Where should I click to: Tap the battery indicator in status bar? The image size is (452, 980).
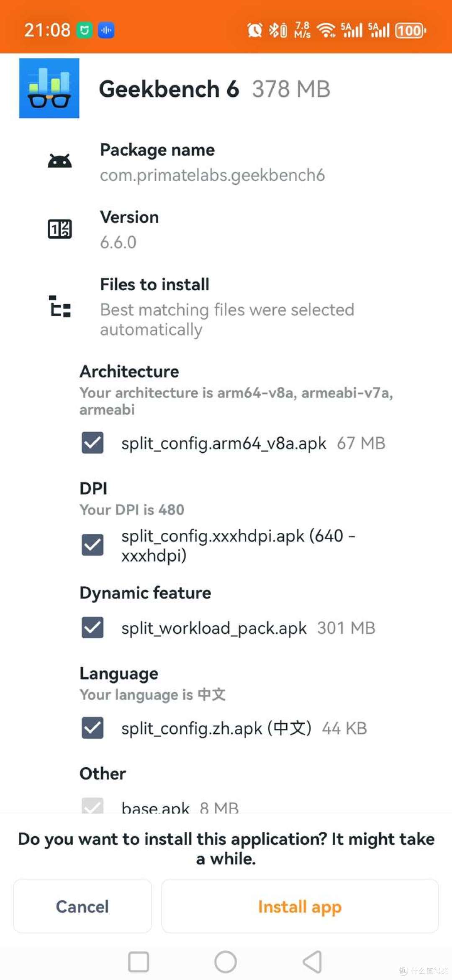[x=411, y=30]
